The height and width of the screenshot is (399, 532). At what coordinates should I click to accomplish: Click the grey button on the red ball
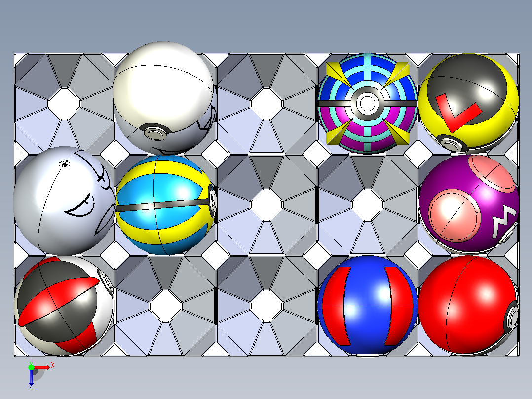tap(512, 318)
